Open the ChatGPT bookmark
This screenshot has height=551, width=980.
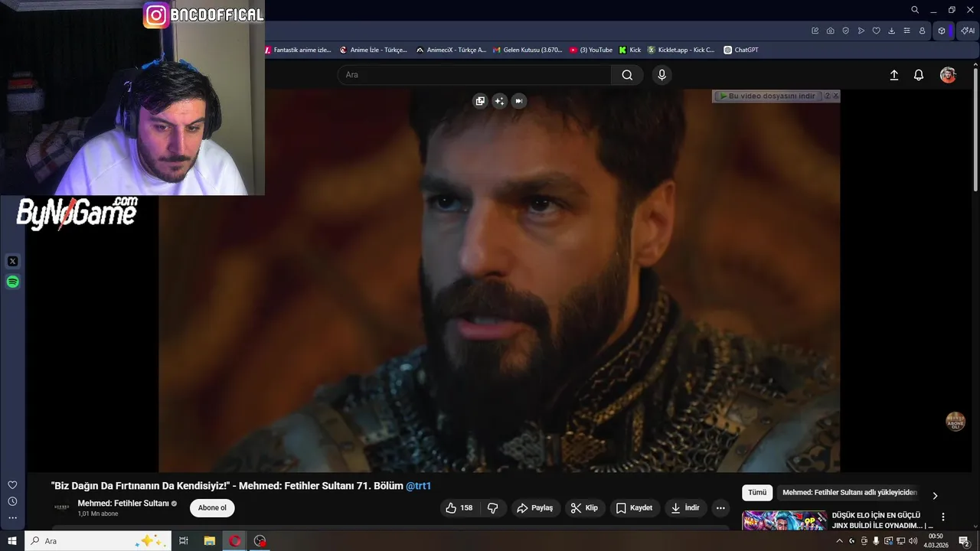tap(741, 50)
